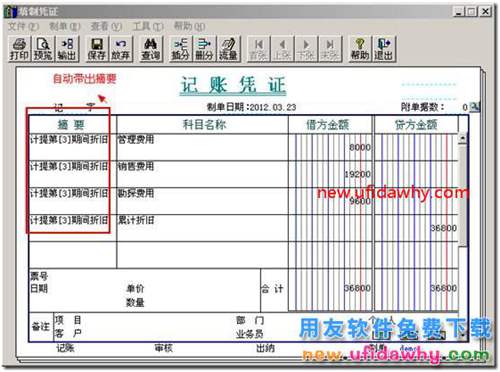
Task: Click the 删分 delete entry icon
Action: (x=204, y=49)
